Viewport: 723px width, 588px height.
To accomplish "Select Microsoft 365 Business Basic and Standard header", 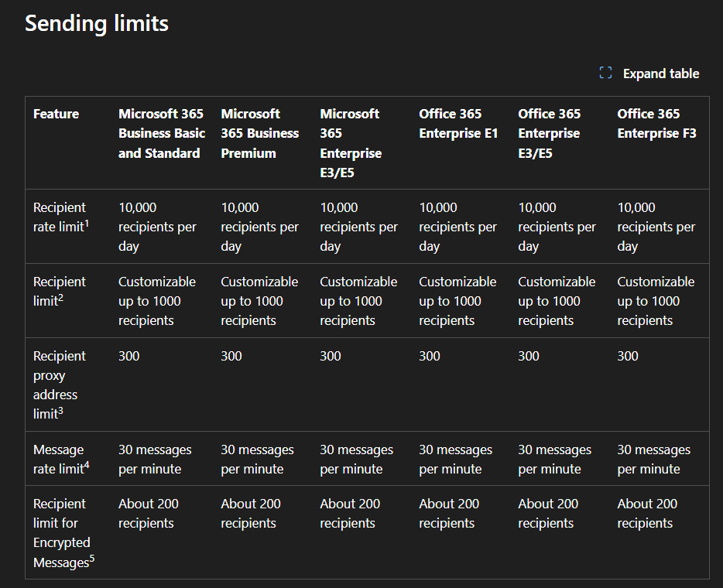I will tap(161, 133).
